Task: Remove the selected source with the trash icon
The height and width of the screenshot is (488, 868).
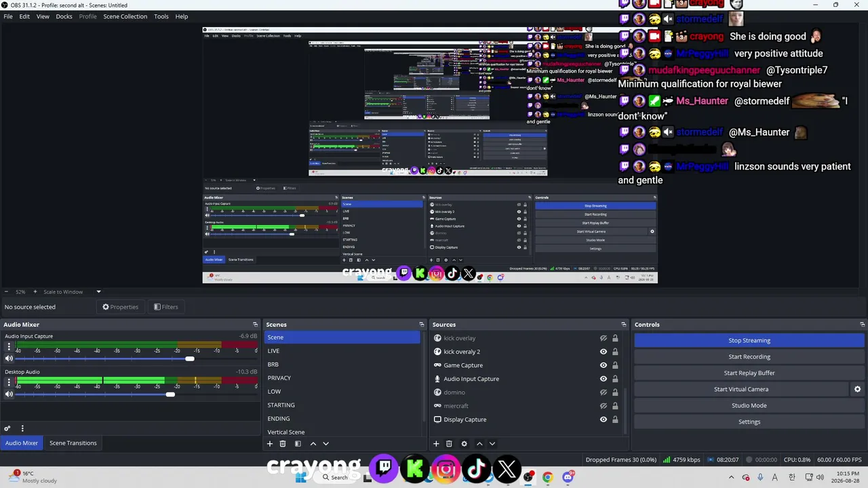Action: [x=449, y=444]
